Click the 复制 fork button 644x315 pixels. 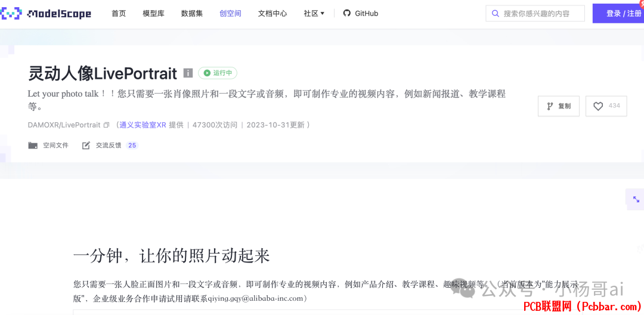click(559, 106)
